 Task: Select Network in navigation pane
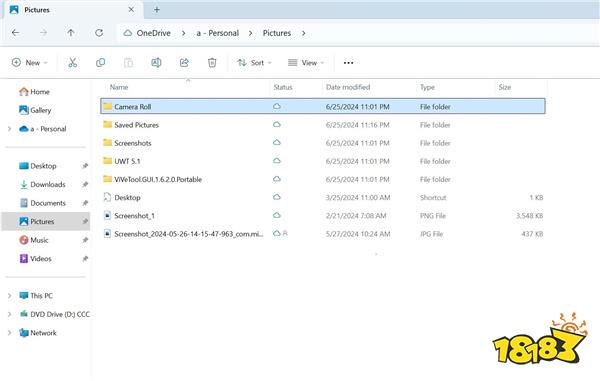click(x=38, y=333)
